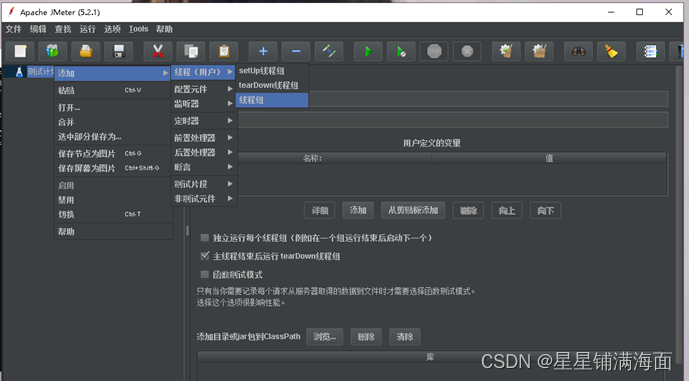
Task: Expand the 定时器 submenu
Action: coord(203,120)
